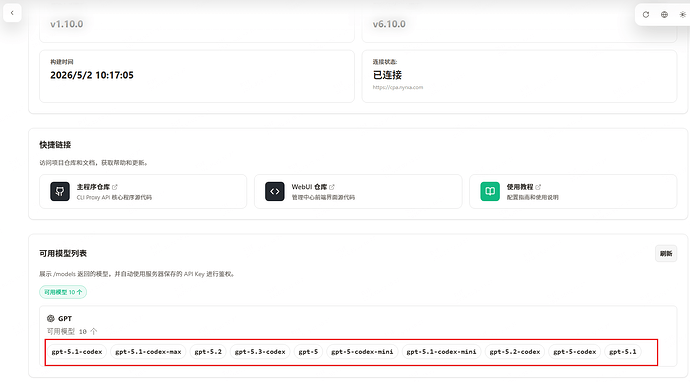
Task: Click external link icon beside WebUI 仓库
Action: [332, 187]
